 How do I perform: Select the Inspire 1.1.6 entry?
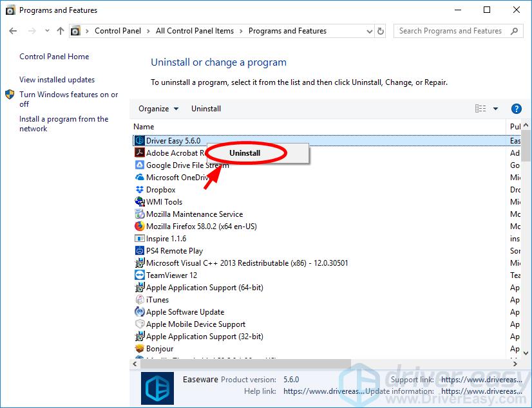click(166, 239)
